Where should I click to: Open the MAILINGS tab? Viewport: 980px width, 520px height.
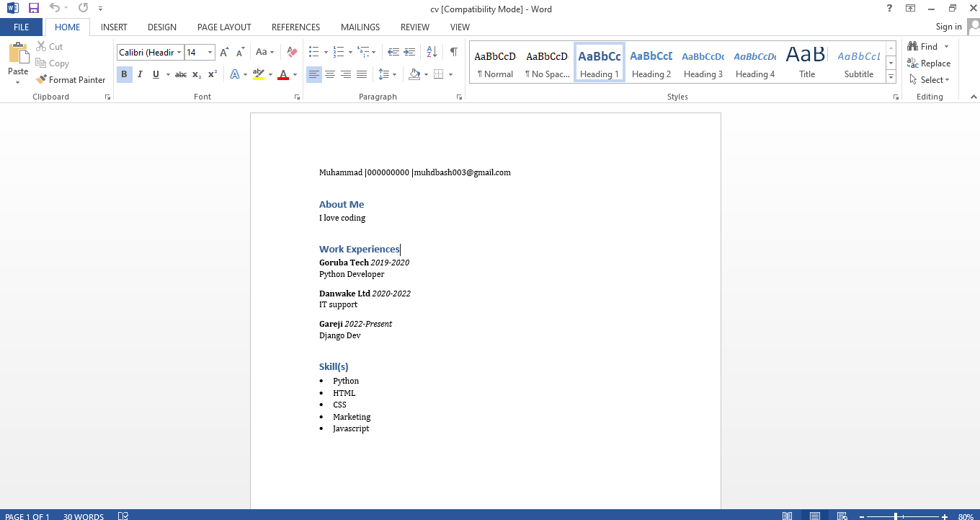pos(360,27)
